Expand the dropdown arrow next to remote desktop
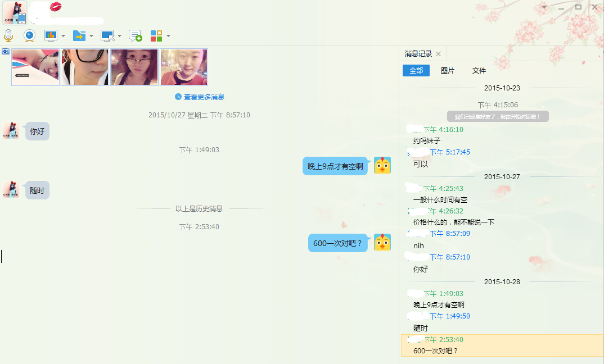The image size is (604, 364). coord(119,37)
